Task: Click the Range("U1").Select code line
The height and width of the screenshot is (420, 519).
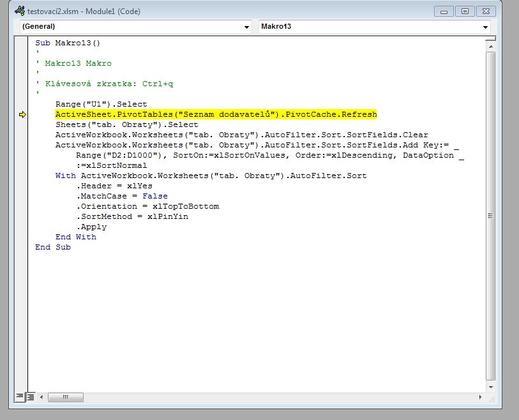Action: coord(101,104)
